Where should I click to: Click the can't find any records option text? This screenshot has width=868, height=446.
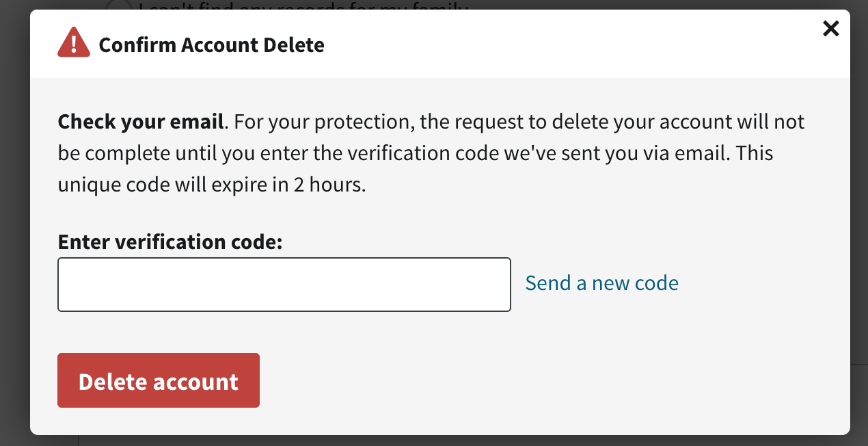(303, 5)
